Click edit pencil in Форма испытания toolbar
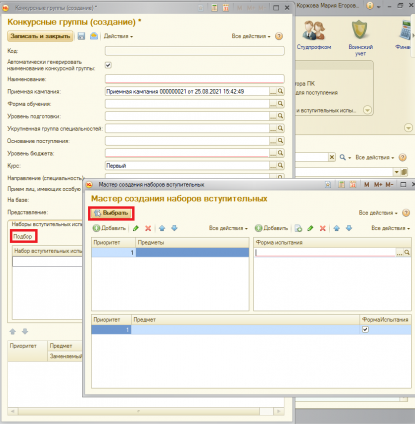 tap(310, 228)
